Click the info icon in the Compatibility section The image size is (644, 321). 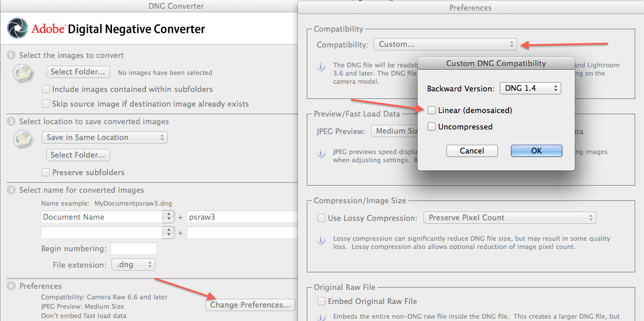point(321,67)
